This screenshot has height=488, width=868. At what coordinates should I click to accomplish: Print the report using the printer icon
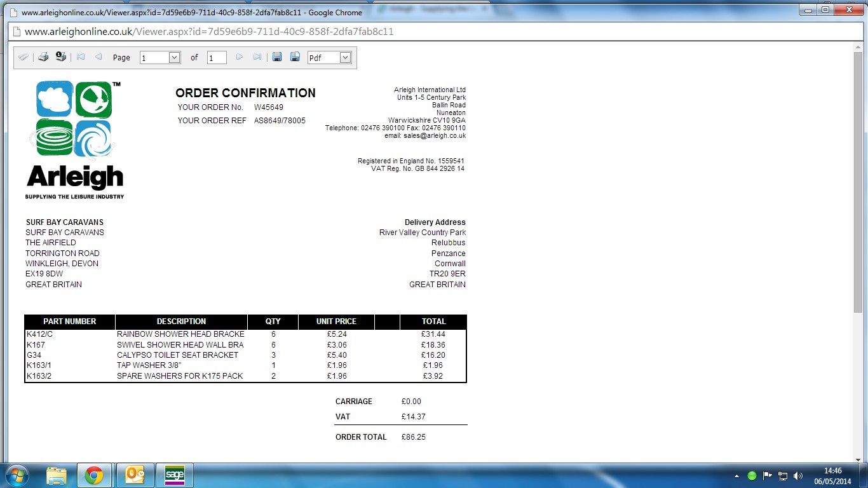[43, 57]
